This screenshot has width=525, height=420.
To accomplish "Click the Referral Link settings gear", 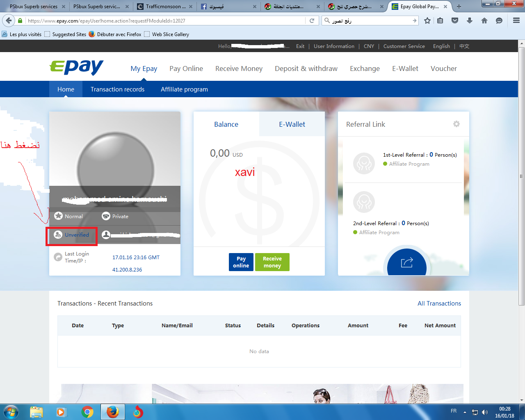I will (x=457, y=124).
